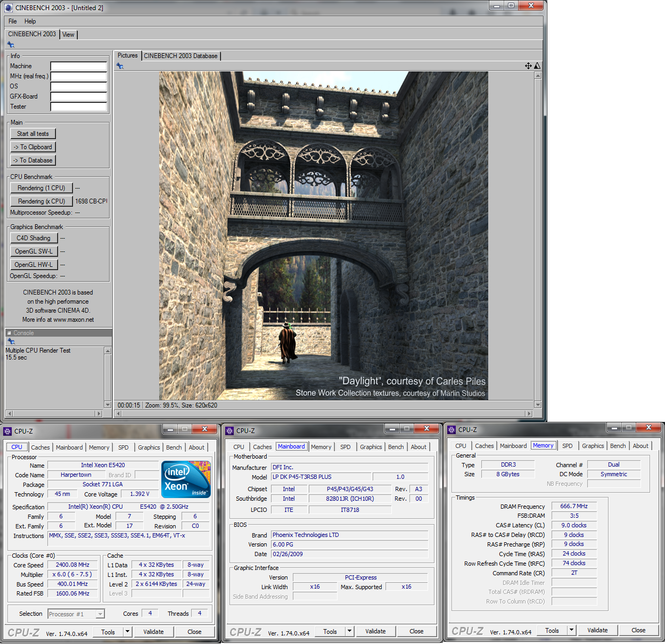
Task: Start the C4D Shading test
Action: (34, 238)
